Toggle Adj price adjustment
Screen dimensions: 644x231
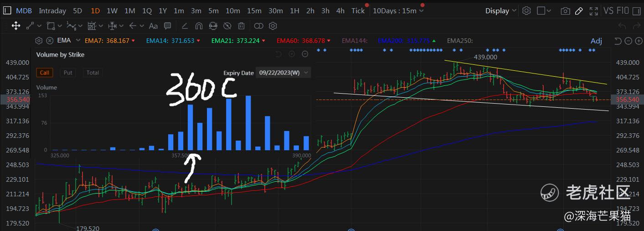596,41
